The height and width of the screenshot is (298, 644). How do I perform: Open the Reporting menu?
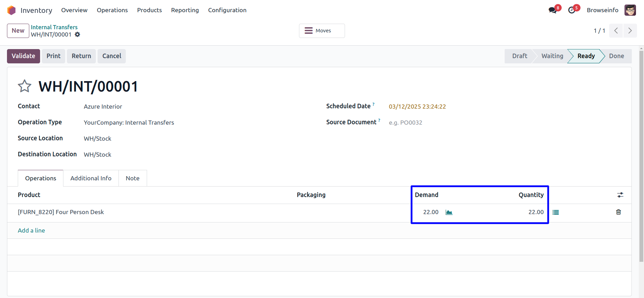pos(185,10)
